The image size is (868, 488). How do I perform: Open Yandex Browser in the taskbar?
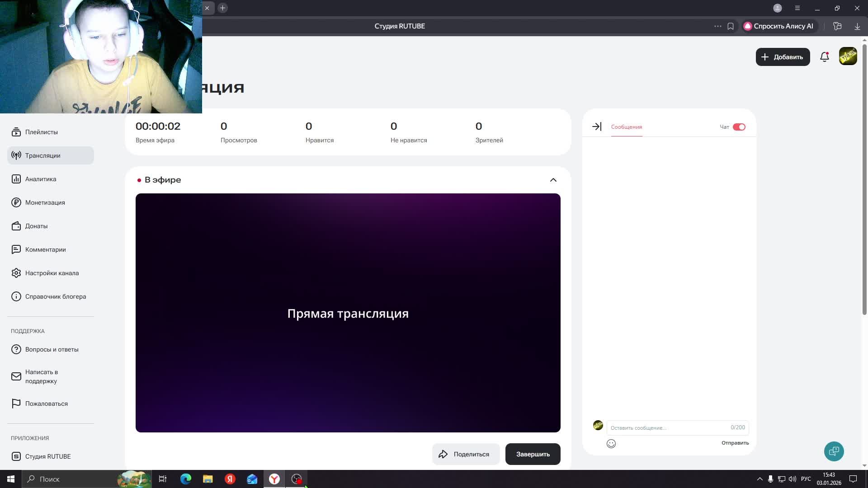coord(274,479)
